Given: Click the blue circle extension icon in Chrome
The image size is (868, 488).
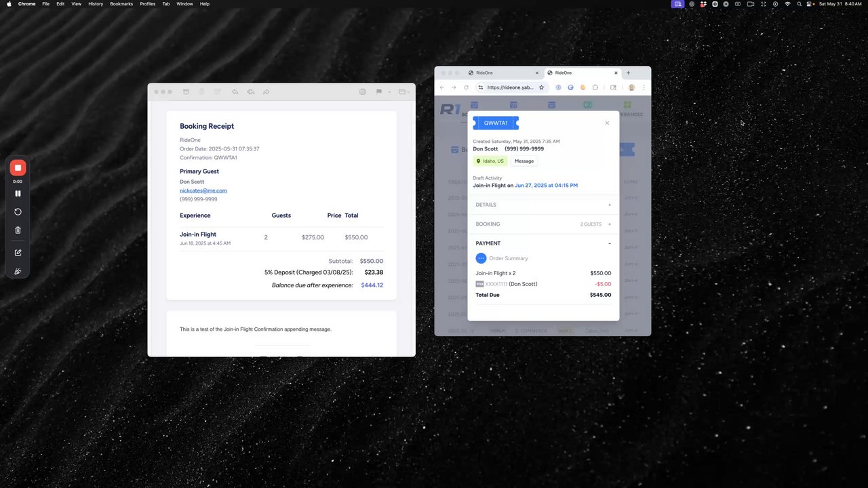Looking at the screenshot, I should 570,87.
